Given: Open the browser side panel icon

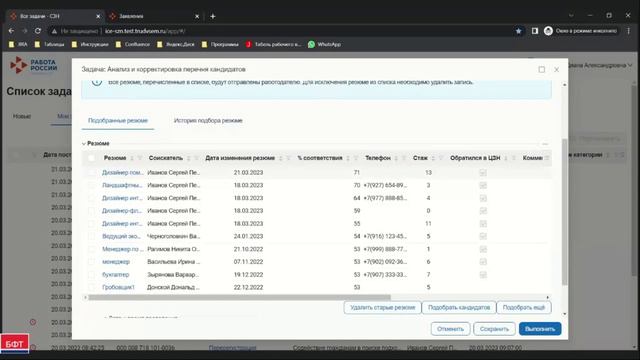Looking at the screenshot, I should tap(535, 31).
